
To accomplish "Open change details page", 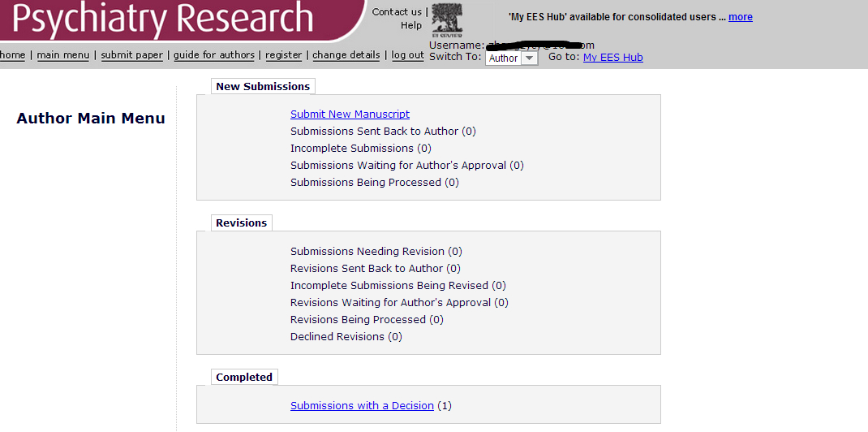I will 346,55.
